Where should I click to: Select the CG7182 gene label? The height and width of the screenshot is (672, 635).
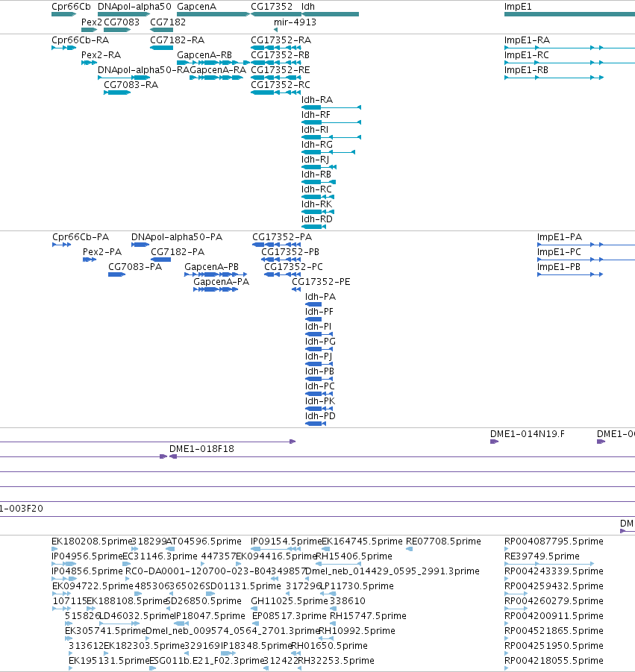point(168,22)
